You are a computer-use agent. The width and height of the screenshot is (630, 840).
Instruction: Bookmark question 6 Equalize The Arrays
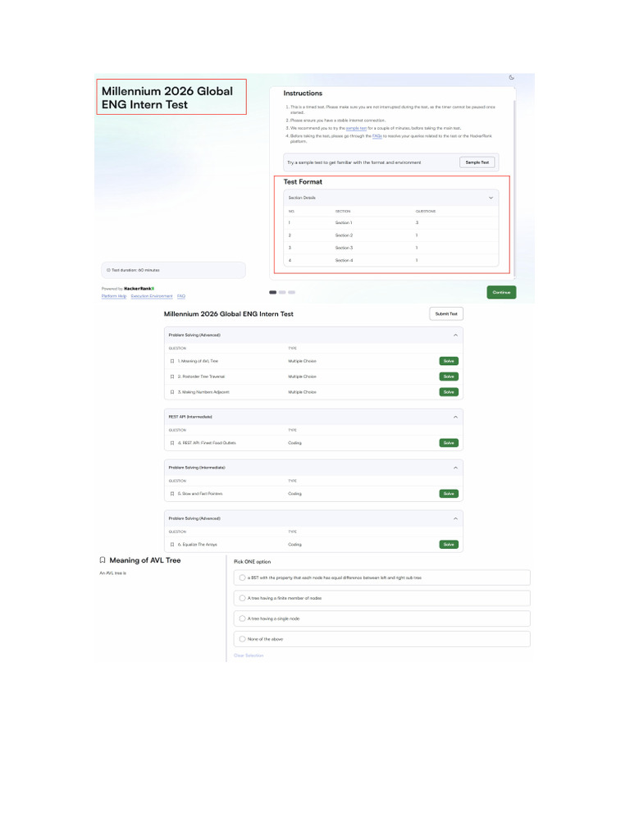coord(172,545)
